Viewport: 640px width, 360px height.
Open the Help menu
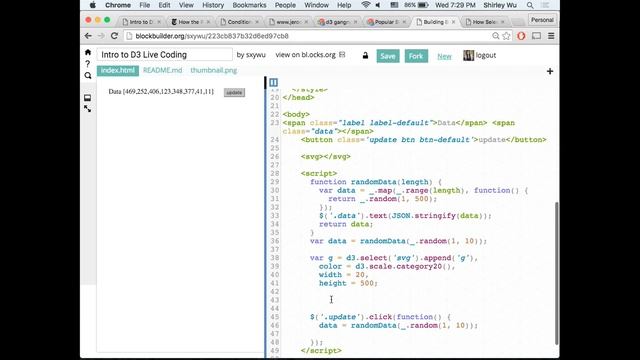click(x=344, y=5)
